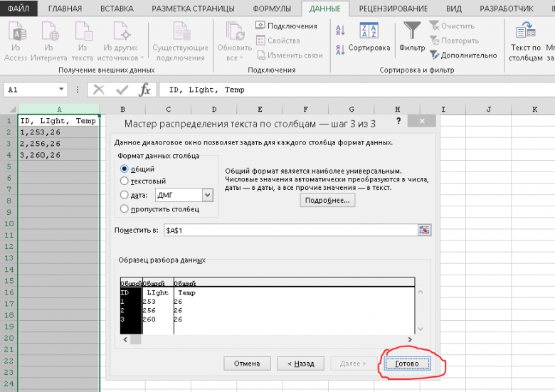Select пропустить столбец radio button

click(125, 208)
